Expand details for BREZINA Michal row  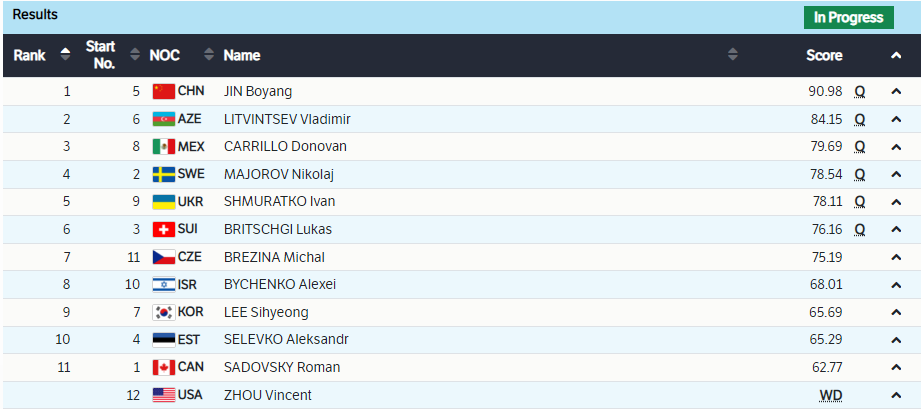896,257
